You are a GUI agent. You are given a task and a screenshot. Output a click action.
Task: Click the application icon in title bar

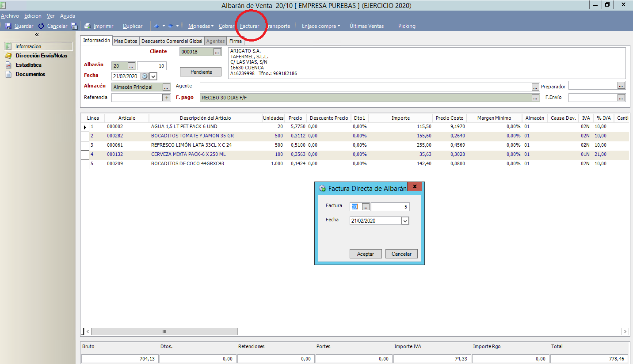(4, 5)
